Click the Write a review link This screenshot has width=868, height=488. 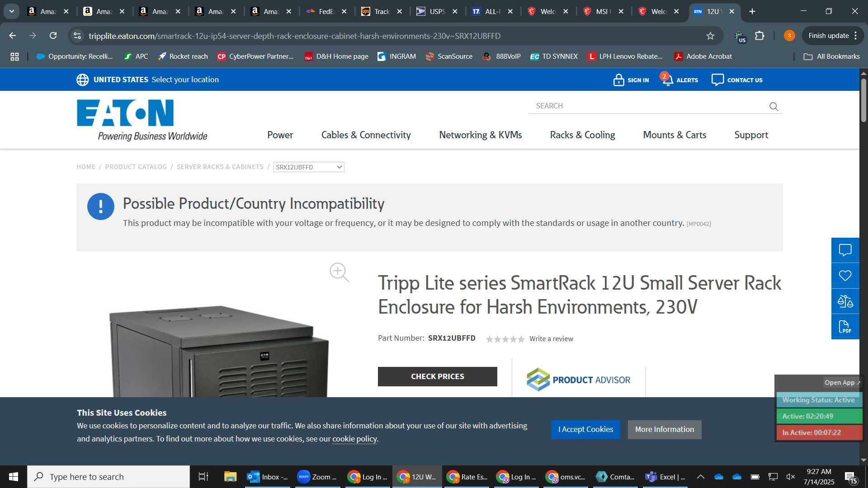[x=551, y=338]
